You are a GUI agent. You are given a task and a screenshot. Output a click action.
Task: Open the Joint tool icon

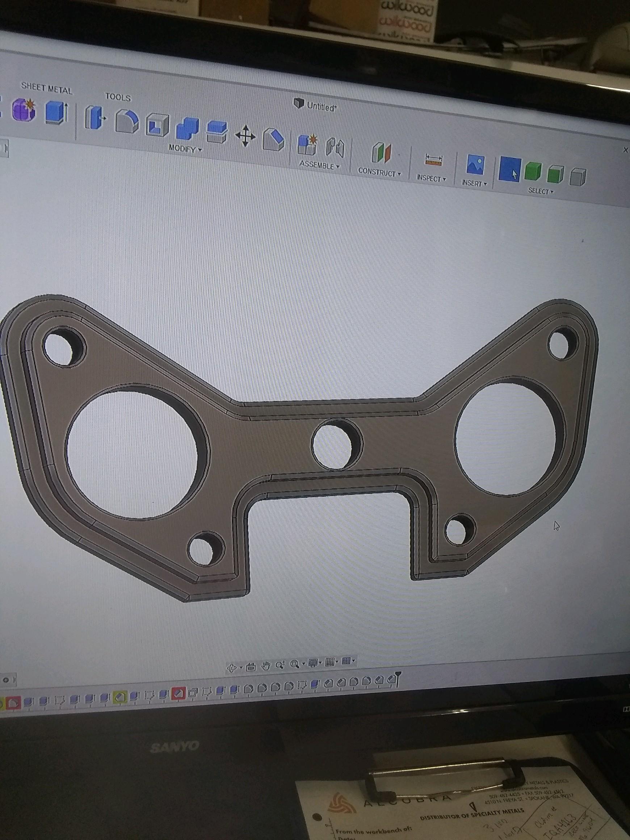pos(335,148)
